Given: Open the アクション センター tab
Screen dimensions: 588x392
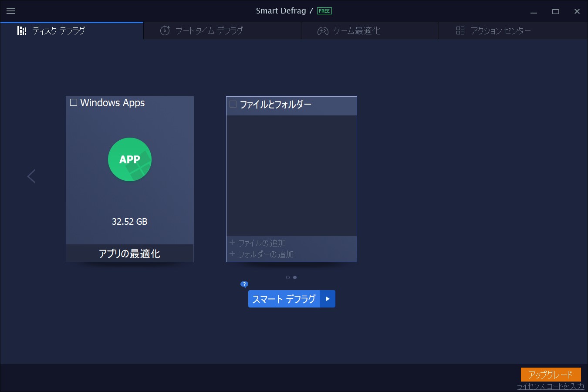Looking at the screenshot, I should point(501,30).
